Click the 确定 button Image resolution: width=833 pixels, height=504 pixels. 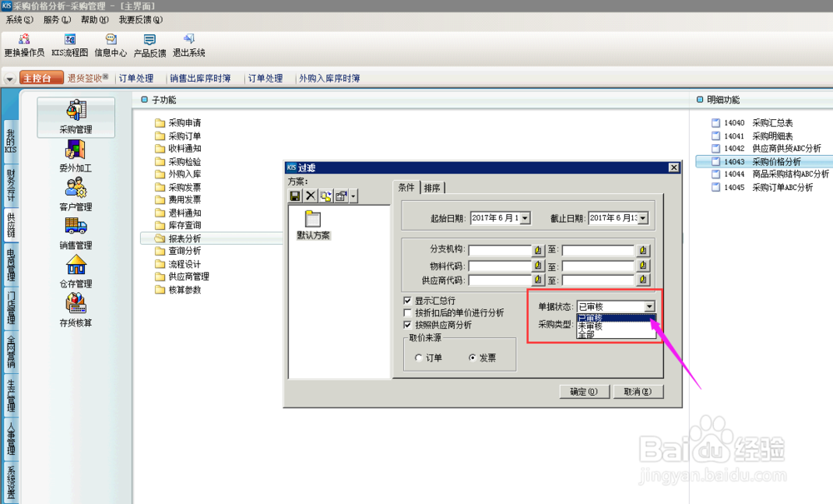point(583,392)
